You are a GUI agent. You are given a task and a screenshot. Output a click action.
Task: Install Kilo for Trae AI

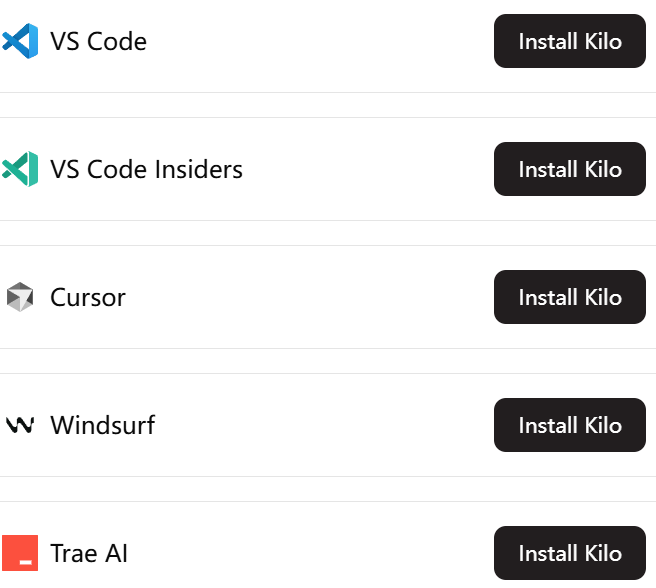(570, 553)
